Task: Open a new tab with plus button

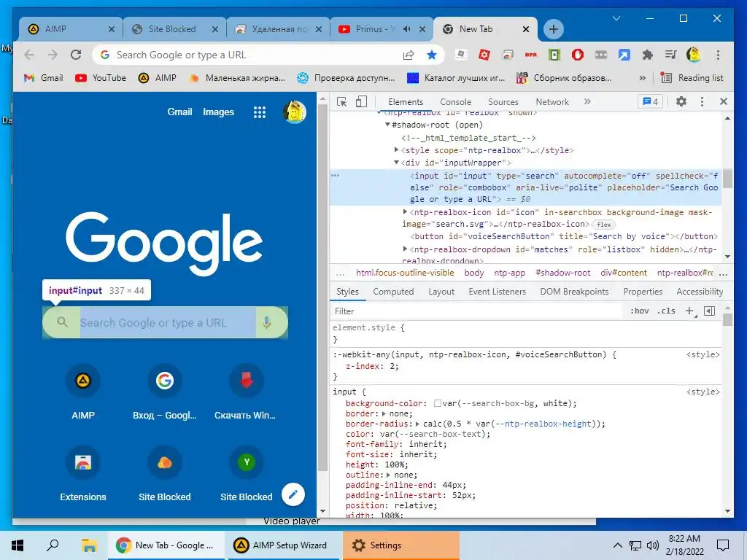Action: coord(553,29)
